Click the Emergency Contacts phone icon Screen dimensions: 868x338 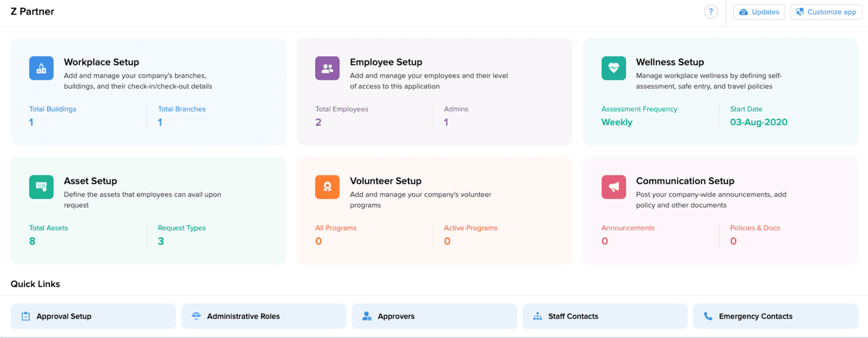point(708,316)
